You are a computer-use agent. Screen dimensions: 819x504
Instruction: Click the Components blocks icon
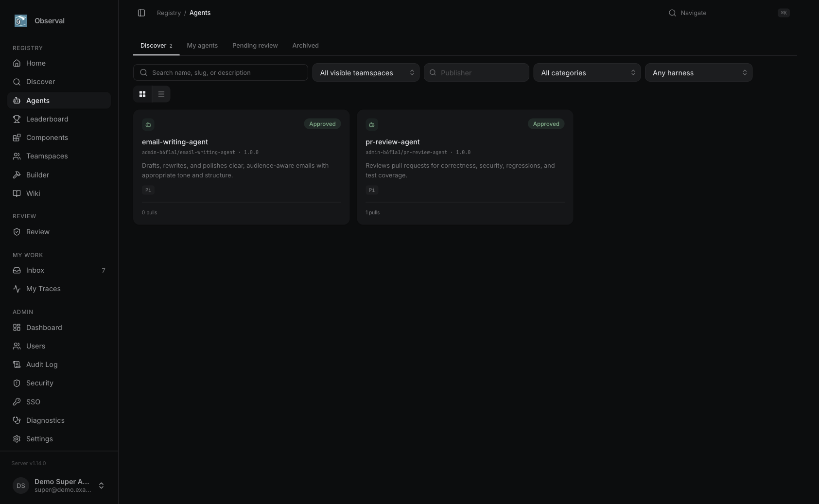(x=17, y=138)
